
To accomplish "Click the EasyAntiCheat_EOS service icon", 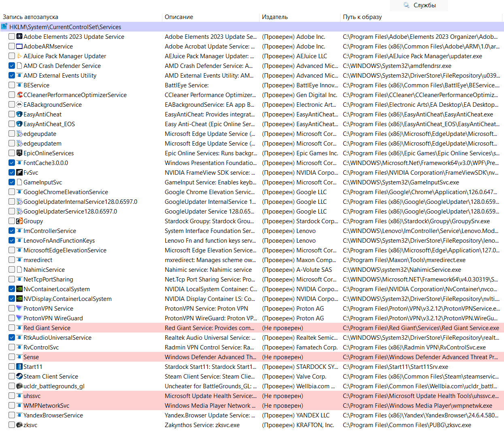I will (x=19, y=124).
